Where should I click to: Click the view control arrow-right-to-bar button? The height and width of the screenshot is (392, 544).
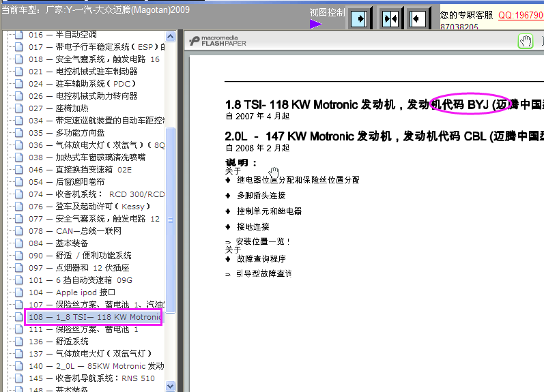(359, 18)
